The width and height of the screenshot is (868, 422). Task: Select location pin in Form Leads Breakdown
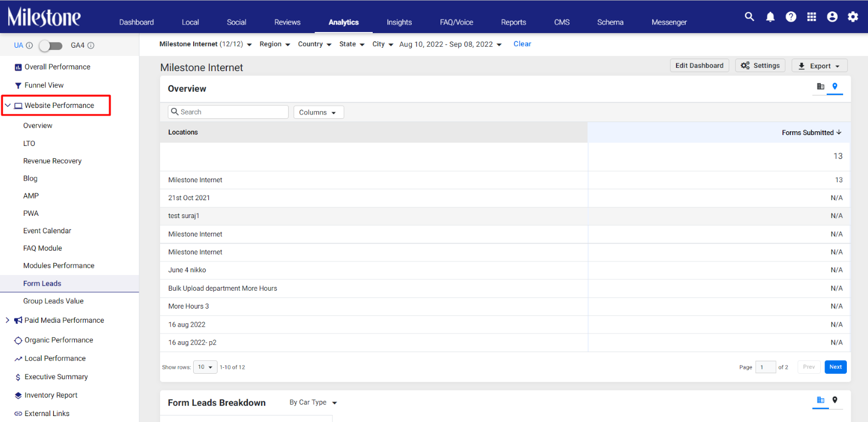[835, 400]
